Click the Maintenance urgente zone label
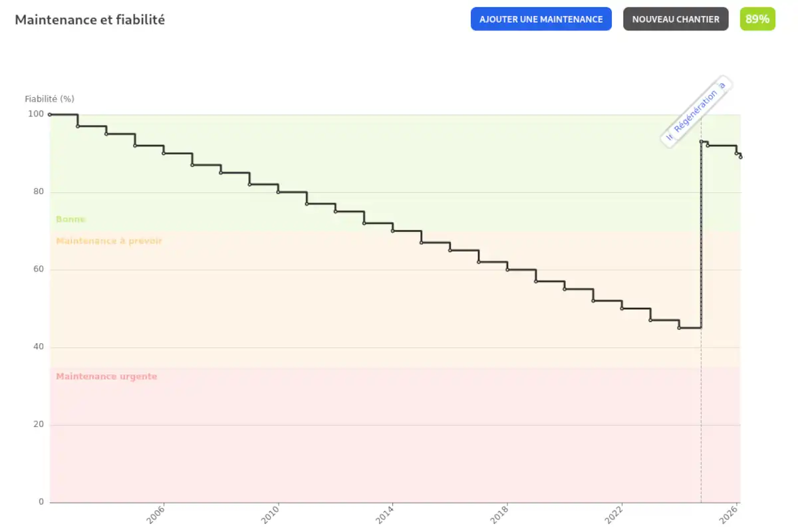 click(x=106, y=376)
